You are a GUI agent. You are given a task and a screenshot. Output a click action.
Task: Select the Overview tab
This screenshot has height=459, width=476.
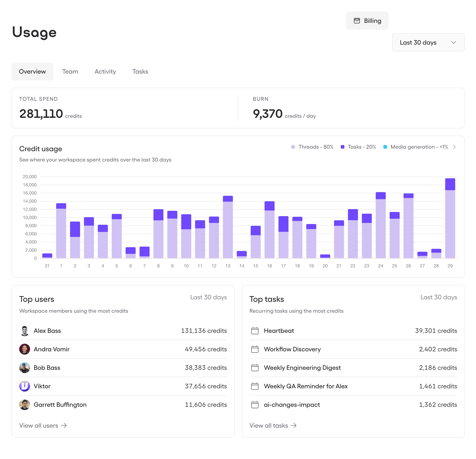pyautogui.click(x=32, y=71)
